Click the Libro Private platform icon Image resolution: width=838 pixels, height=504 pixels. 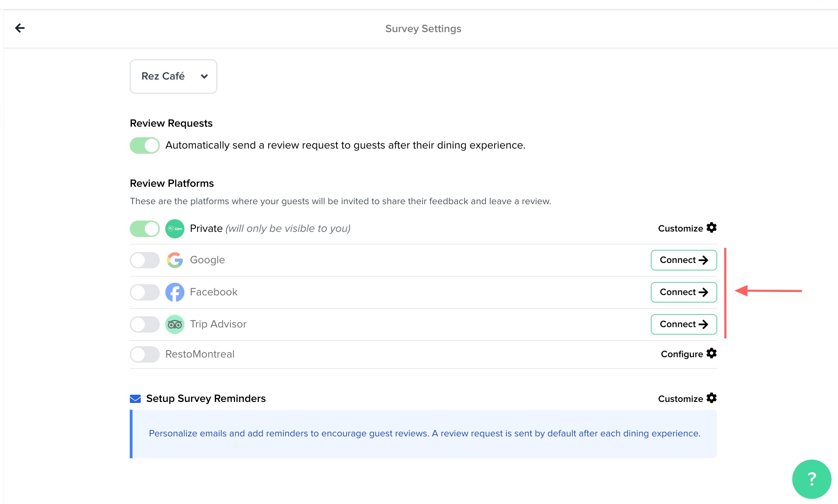174,229
